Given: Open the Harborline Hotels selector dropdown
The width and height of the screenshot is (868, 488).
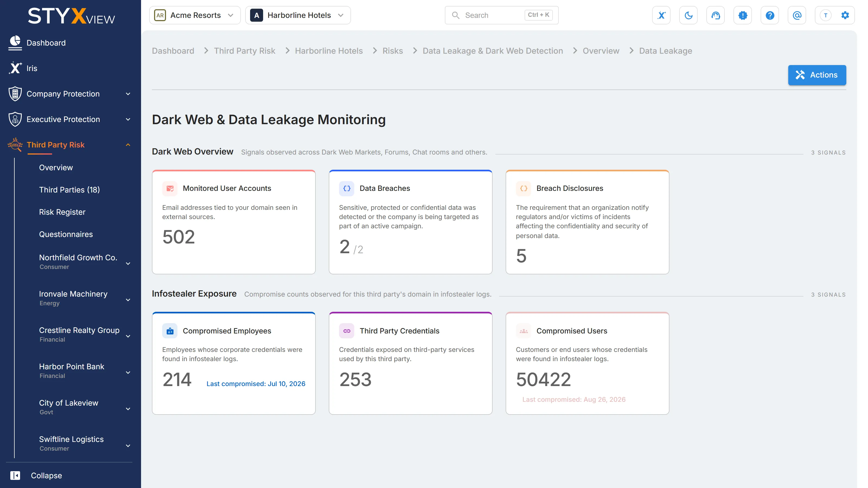Looking at the screenshot, I should [x=298, y=15].
